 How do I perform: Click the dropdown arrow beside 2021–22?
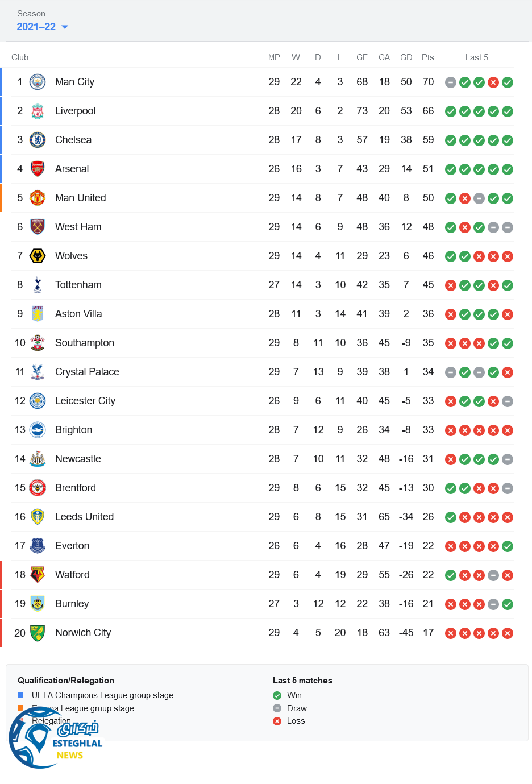[65, 27]
